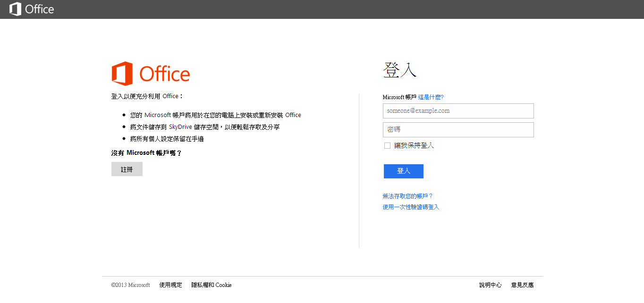Open the 這是什麼? link
This screenshot has width=644, height=303.
431,97
